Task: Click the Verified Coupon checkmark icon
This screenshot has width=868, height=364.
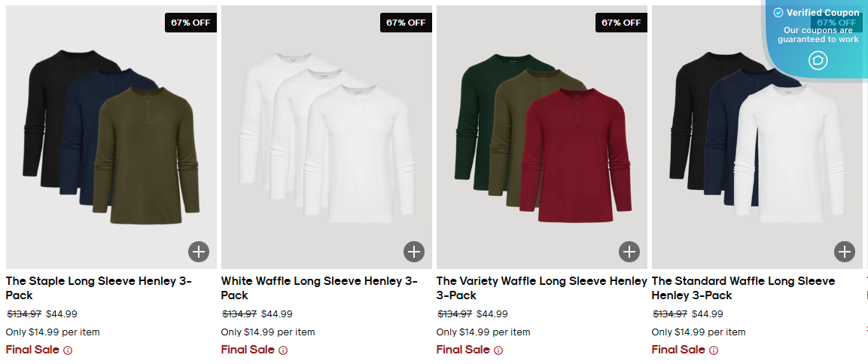Action: (778, 13)
